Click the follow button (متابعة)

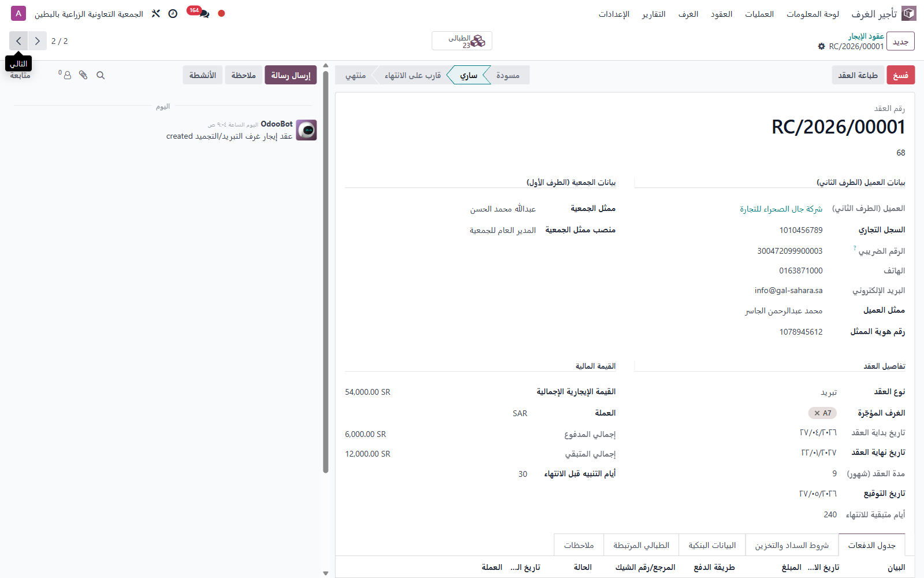coord(20,75)
